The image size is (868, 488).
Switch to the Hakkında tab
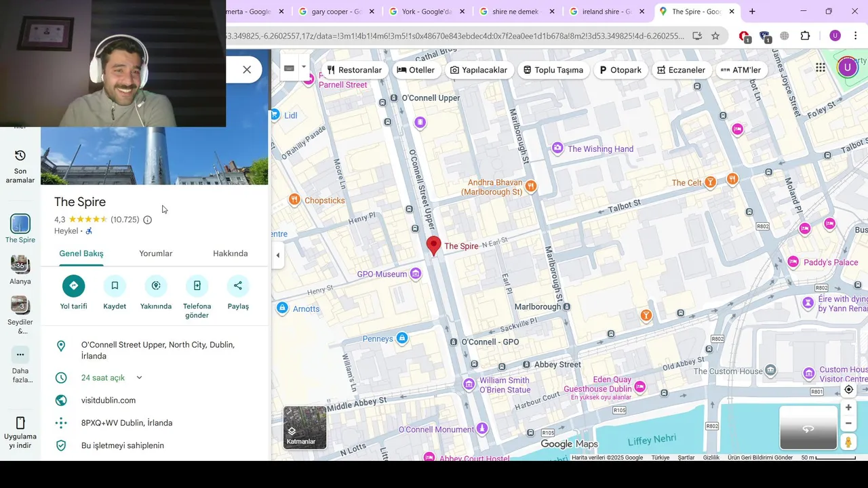click(231, 253)
